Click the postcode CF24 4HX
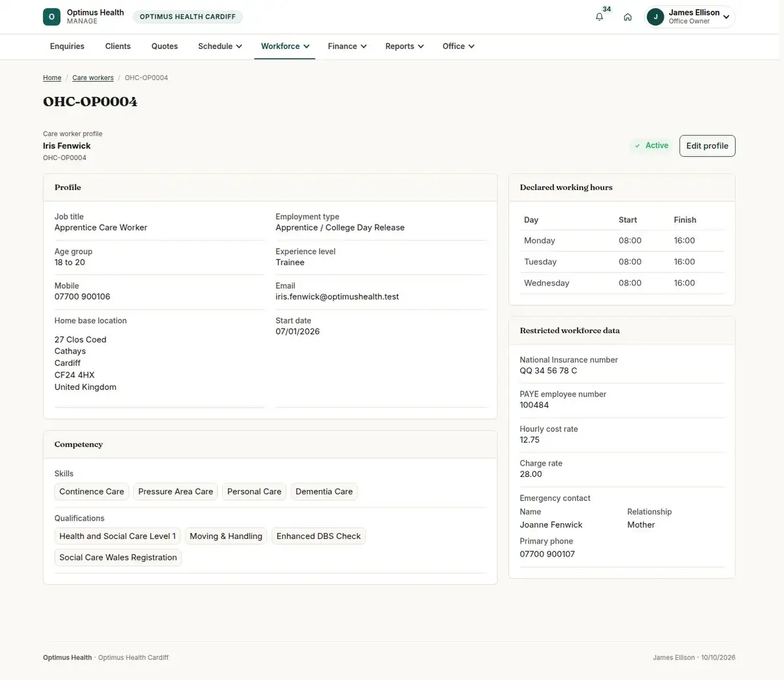This screenshot has height=680, width=784. click(74, 375)
